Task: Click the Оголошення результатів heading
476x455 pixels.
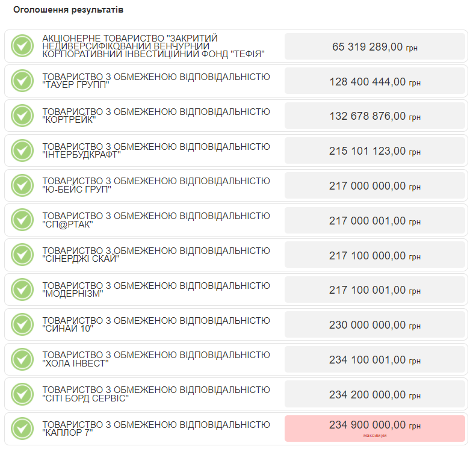Action: [69, 10]
